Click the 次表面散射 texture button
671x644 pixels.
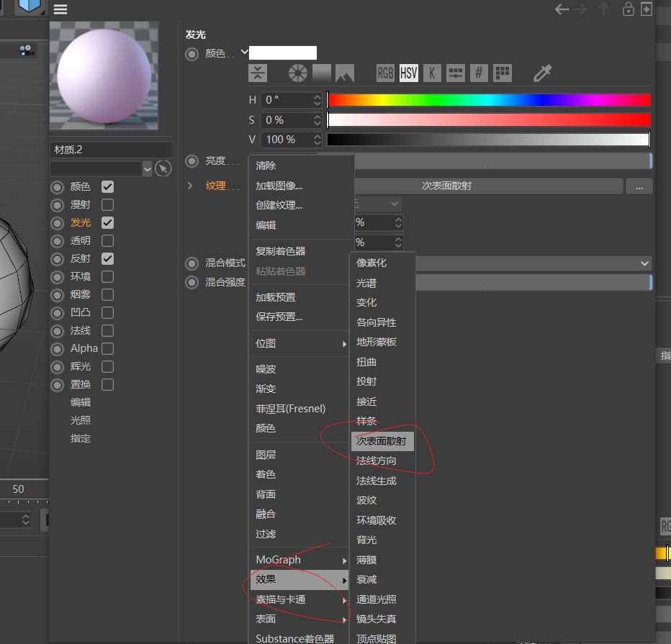tap(446, 186)
